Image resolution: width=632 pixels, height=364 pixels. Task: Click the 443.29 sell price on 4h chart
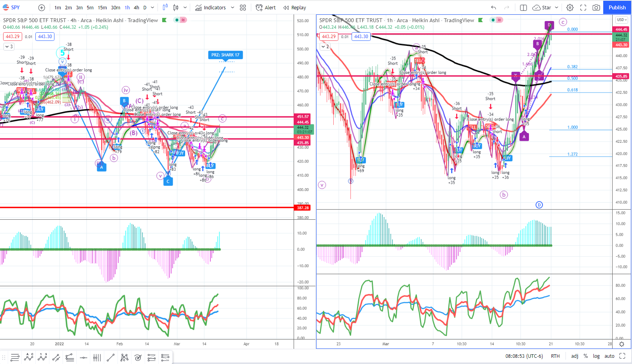(12, 37)
